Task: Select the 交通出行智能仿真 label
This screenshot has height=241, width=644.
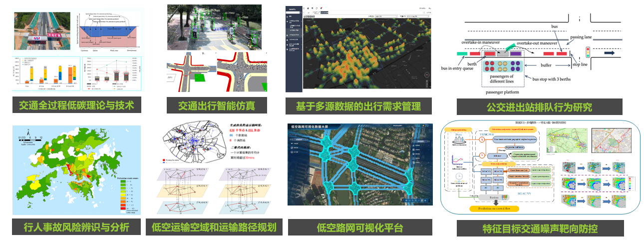Action: coord(217,105)
